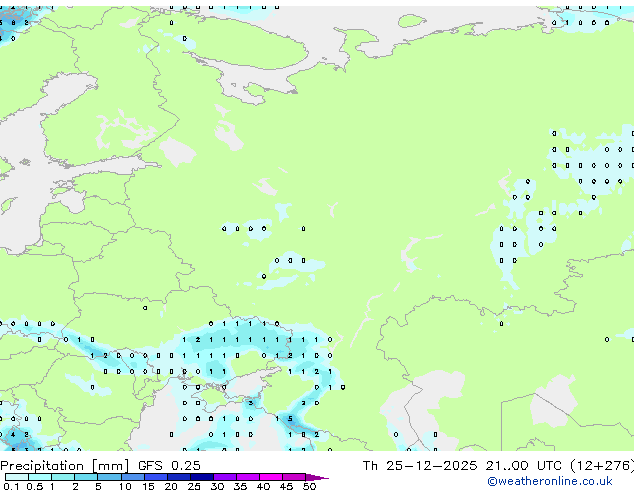Choose the legend swatch between 20 and 25
The image size is (634, 490).
click(x=179, y=477)
